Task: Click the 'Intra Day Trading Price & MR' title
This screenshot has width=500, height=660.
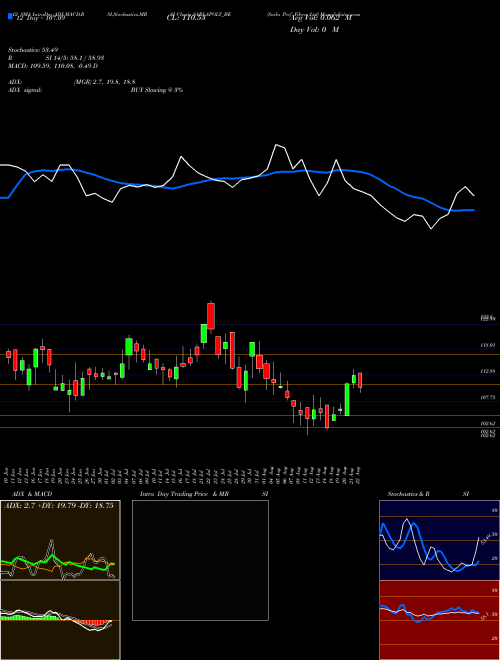Action: [x=185, y=494]
